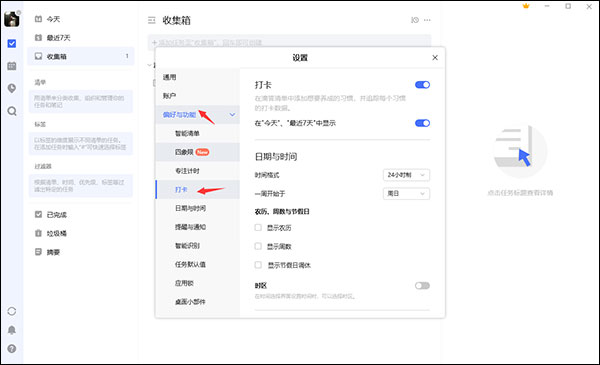Turn off the 打卡 habit switch

[422, 85]
